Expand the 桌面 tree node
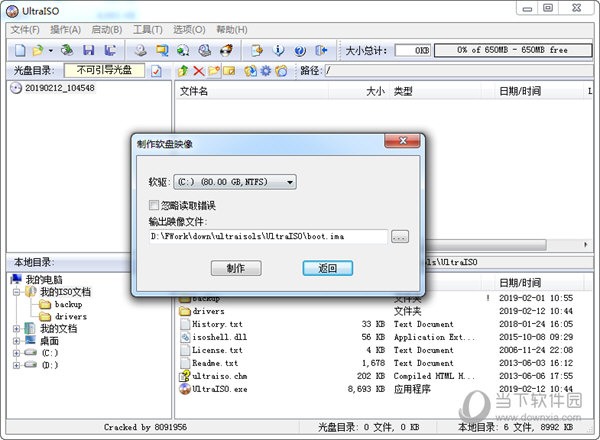Screen dimensions: 600x440 (x=16, y=341)
